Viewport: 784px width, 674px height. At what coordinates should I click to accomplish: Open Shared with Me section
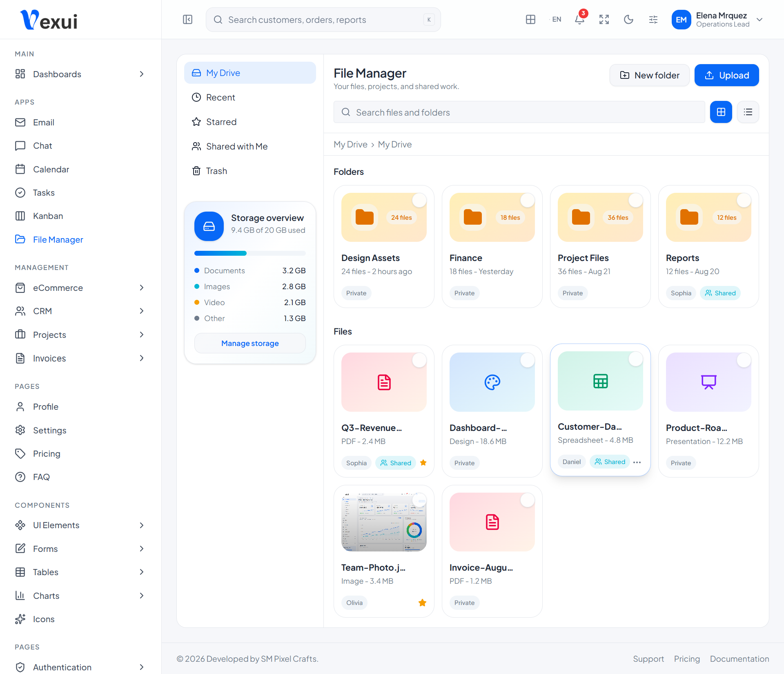(250, 146)
